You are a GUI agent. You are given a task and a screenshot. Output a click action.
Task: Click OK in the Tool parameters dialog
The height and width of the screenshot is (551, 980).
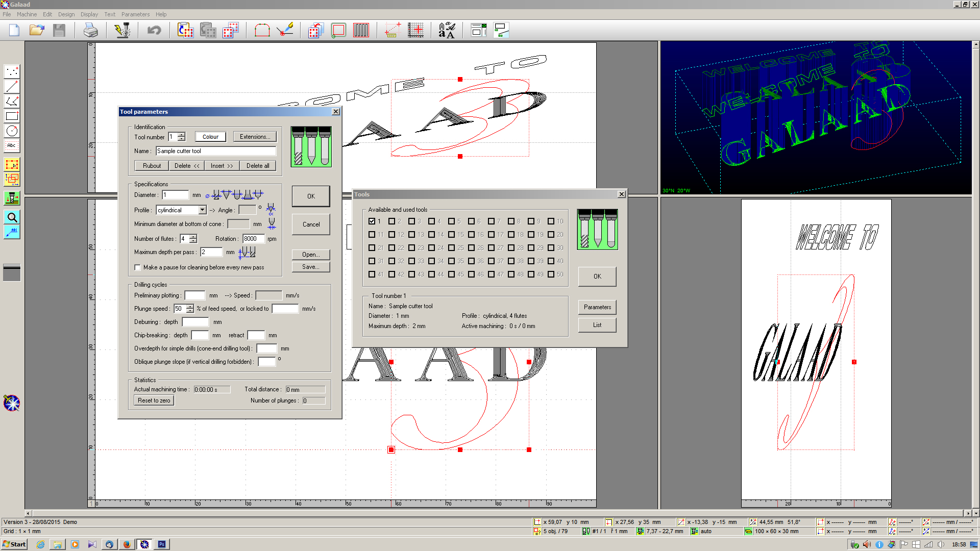coord(311,196)
